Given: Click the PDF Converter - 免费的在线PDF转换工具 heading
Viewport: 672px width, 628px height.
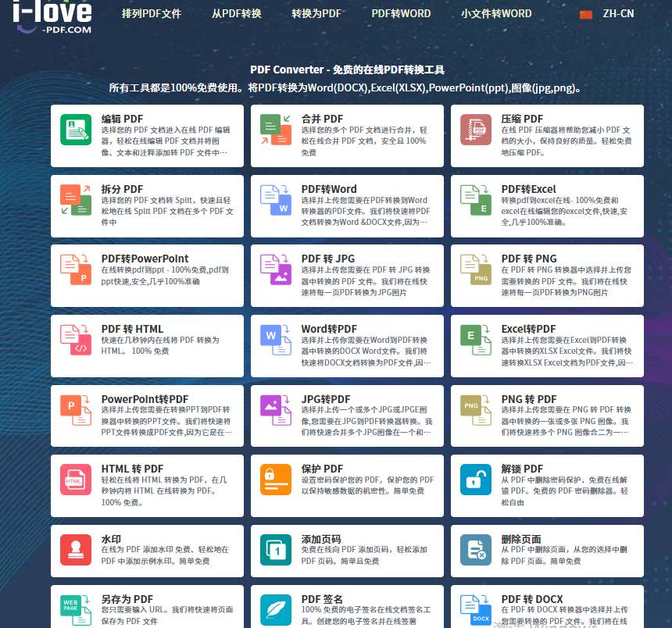Looking at the screenshot, I should (347, 70).
